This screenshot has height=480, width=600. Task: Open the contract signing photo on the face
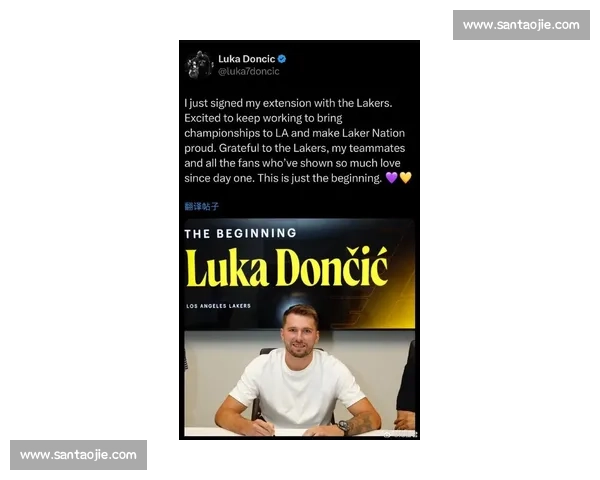pos(300,331)
